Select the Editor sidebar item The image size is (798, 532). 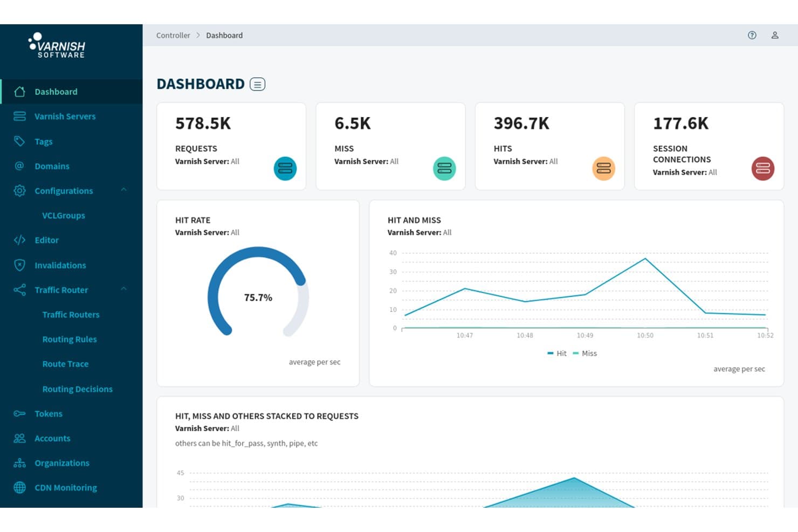point(46,240)
